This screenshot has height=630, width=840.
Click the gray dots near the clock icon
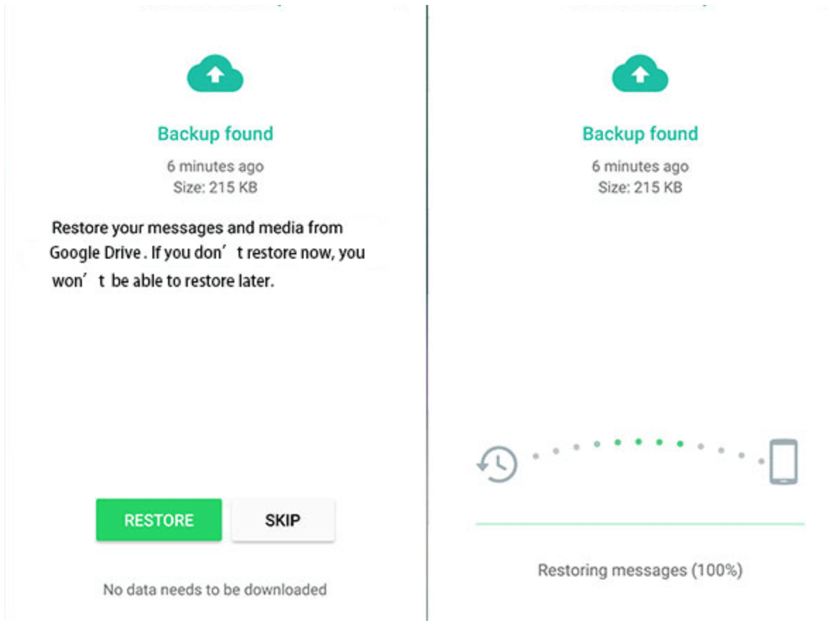click(556, 451)
